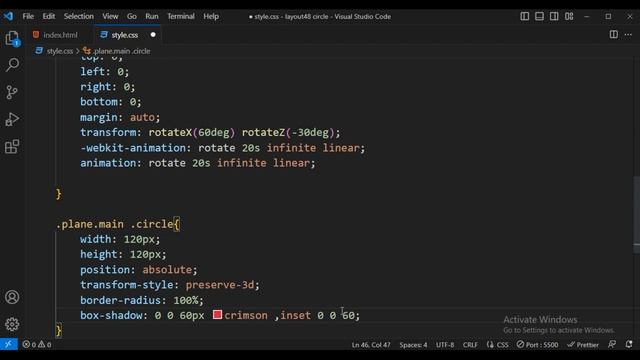Open the File menu
Image resolution: width=640 pixels, height=360 pixels.
click(x=28, y=16)
